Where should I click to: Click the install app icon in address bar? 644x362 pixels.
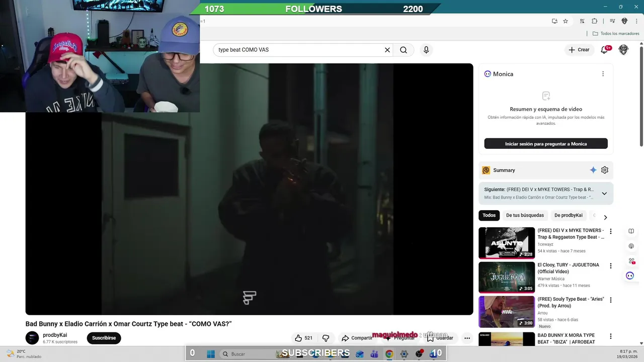554,21
